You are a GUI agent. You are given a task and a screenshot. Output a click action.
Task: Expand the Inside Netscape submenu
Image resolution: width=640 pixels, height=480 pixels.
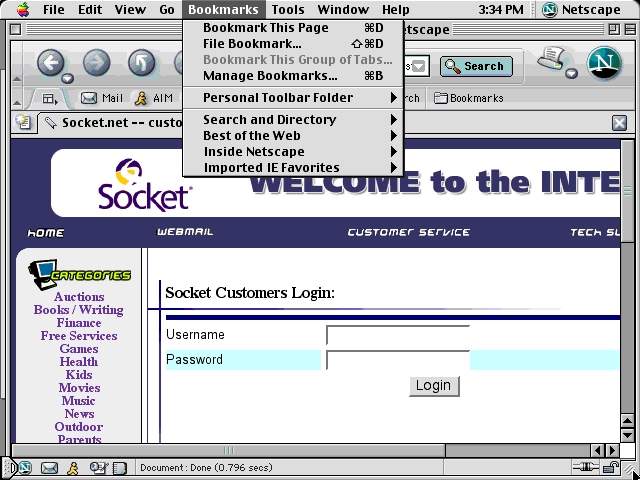293,152
